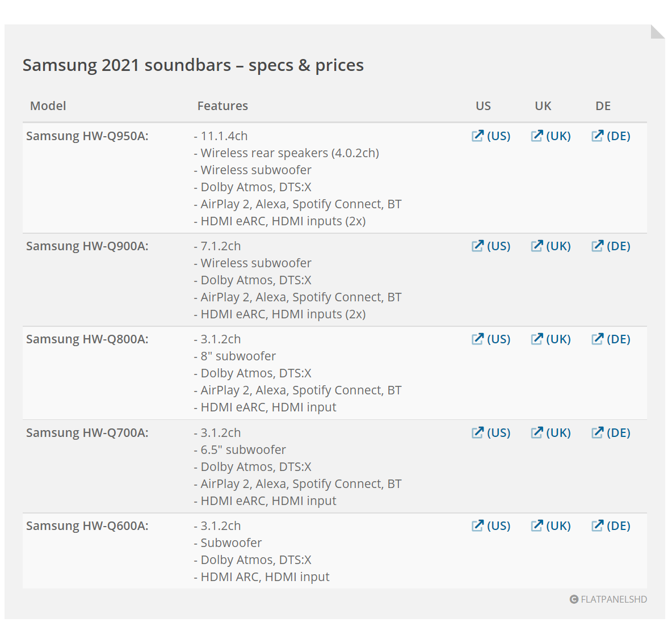The height and width of the screenshot is (631, 672).
Task: Click the HW-Q900A US external link icon
Action: (x=477, y=246)
